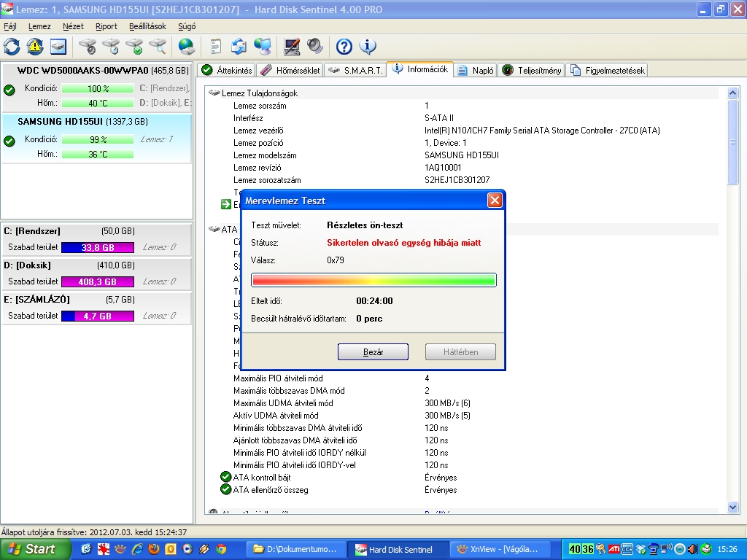Click the Hard Disk Sentinel taskbar button
Image resolution: width=747 pixels, height=560 pixels.
398,549
